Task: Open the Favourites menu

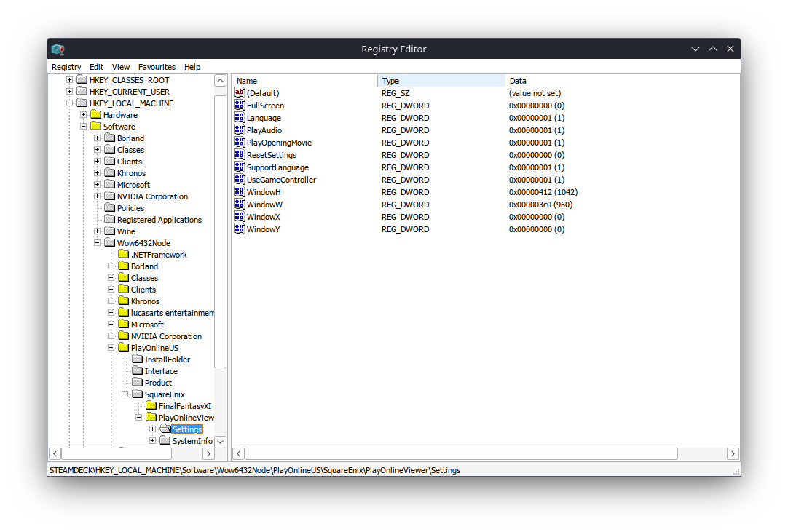Action: [157, 67]
